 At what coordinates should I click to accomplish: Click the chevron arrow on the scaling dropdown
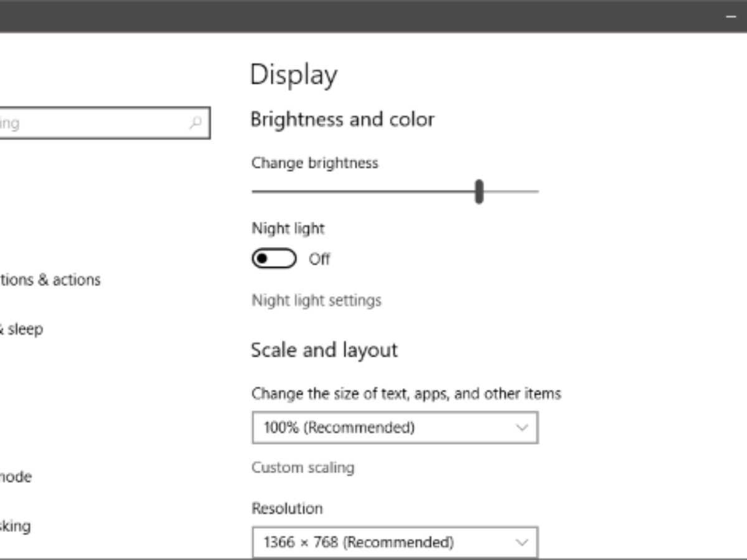coord(522,427)
